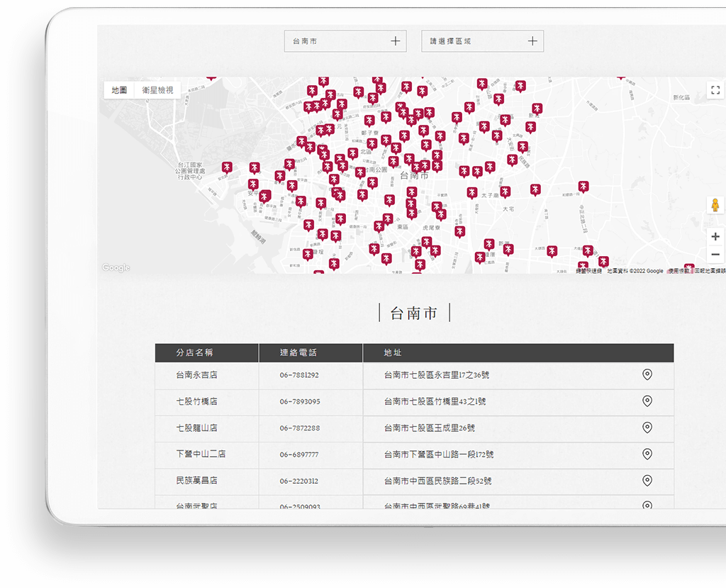Click address 台南市七股區永吉里17之36號
This screenshot has height=588, width=726.
coord(437,375)
